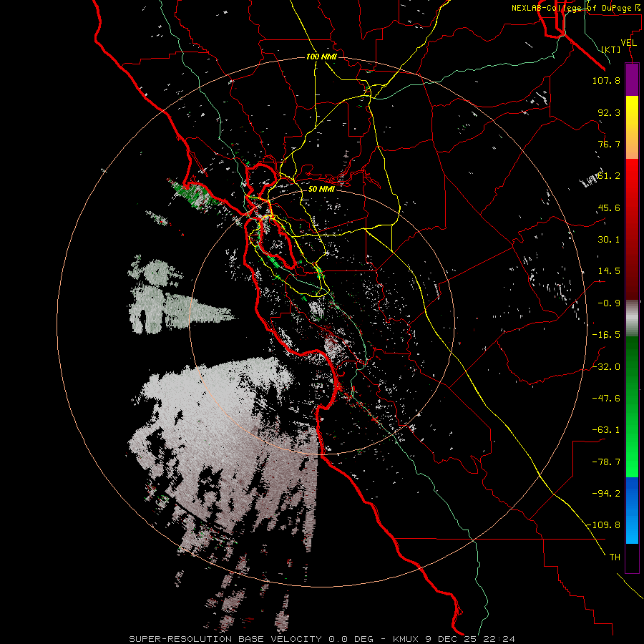Click the -63.1 legend value
This screenshot has height=644, width=644.
click(x=606, y=430)
